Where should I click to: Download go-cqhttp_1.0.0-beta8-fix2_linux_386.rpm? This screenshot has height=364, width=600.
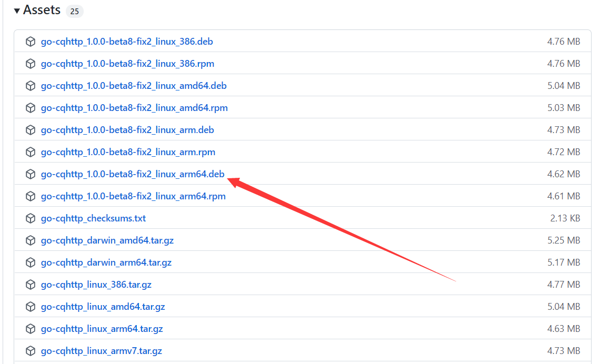tap(127, 64)
